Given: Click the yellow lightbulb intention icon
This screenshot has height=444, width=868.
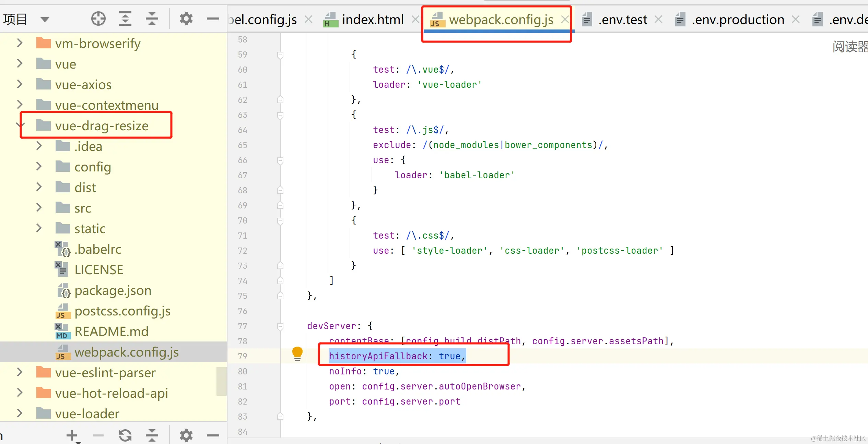Looking at the screenshot, I should point(297,353).
